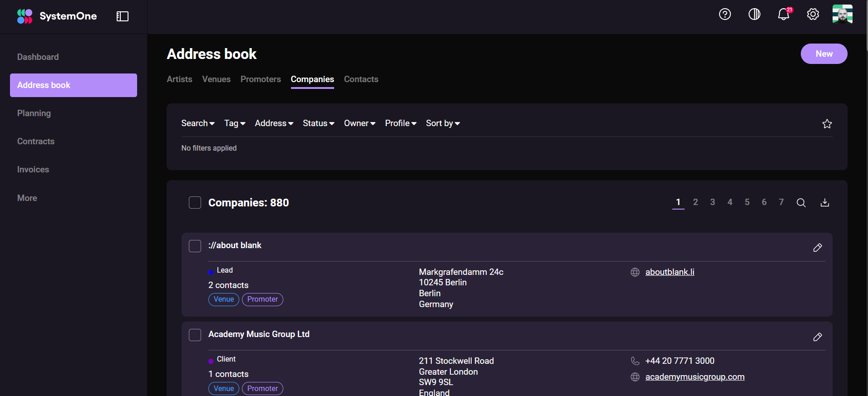Click the '1 contacts' text

pos(228,374)
